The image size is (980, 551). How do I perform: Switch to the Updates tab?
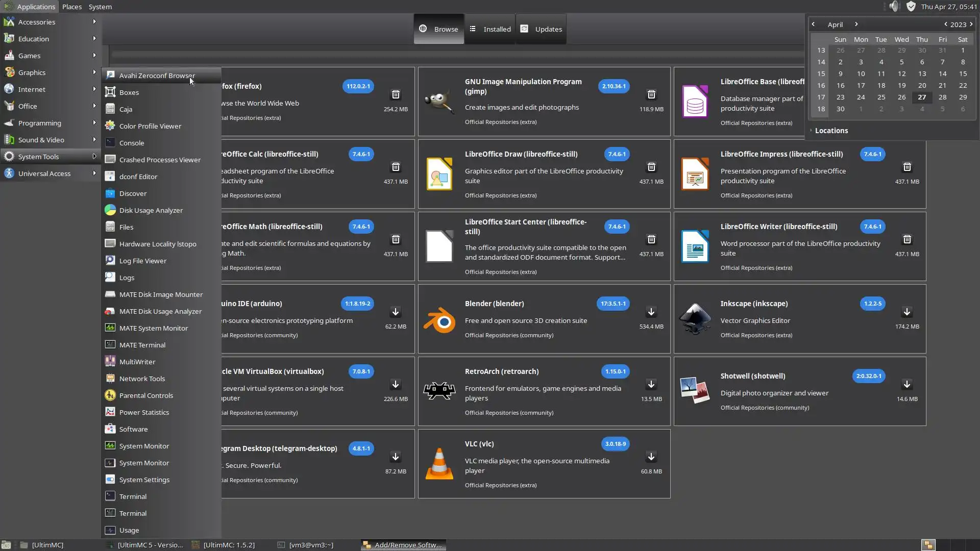[542, 29]
